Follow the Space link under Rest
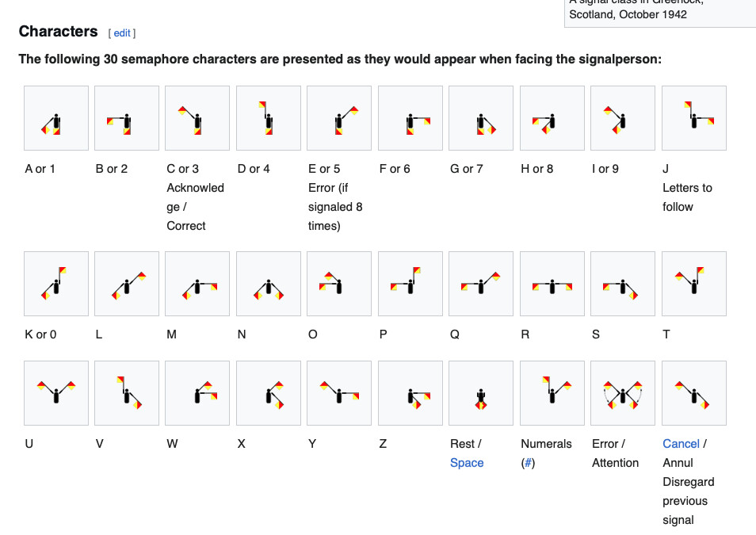The width and height of the screenshot is (756, 535). click(467, 463)
